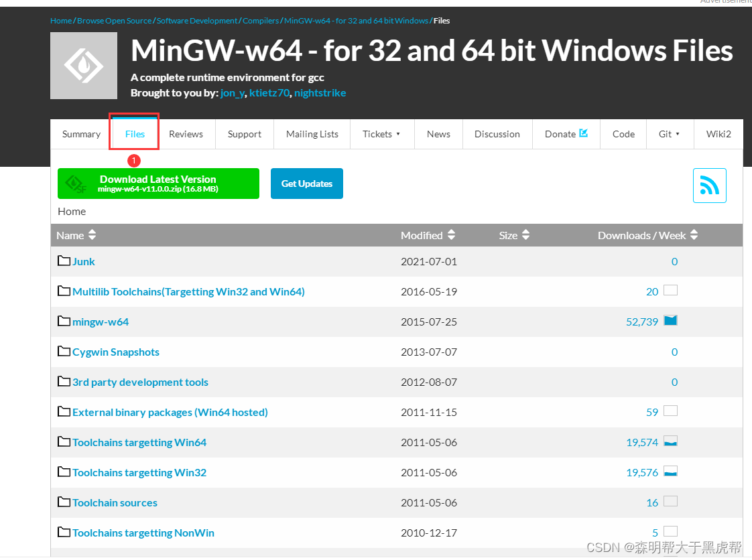Open the Discussion tab
The height and width of the screenshot is (560, 752).
click(x=497, y=134)
